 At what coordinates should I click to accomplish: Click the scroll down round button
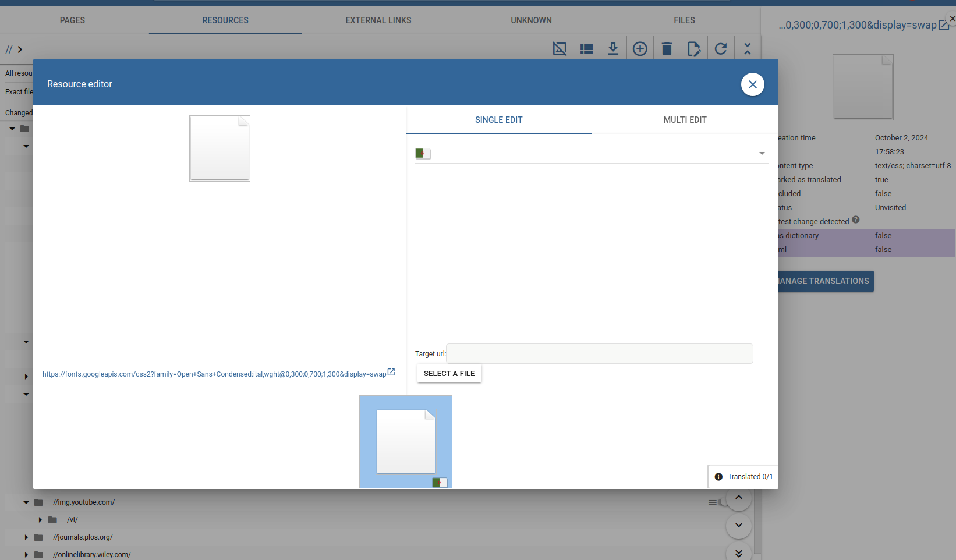pos(739,526)
